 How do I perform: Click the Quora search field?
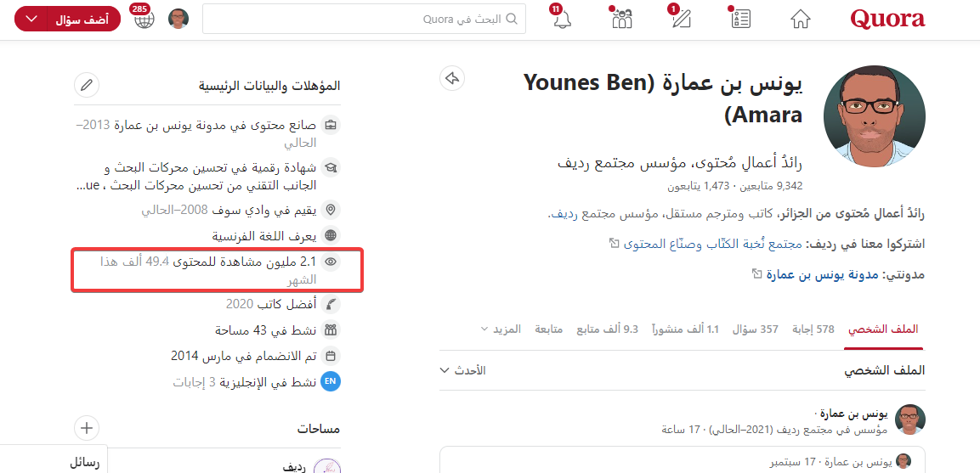(364, 19)
